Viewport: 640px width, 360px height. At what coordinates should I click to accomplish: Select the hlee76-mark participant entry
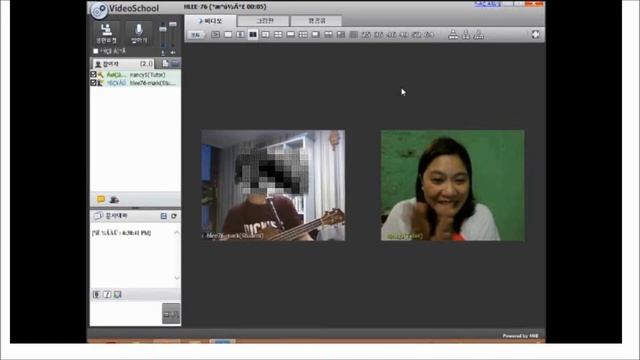(x=135, y=83)
